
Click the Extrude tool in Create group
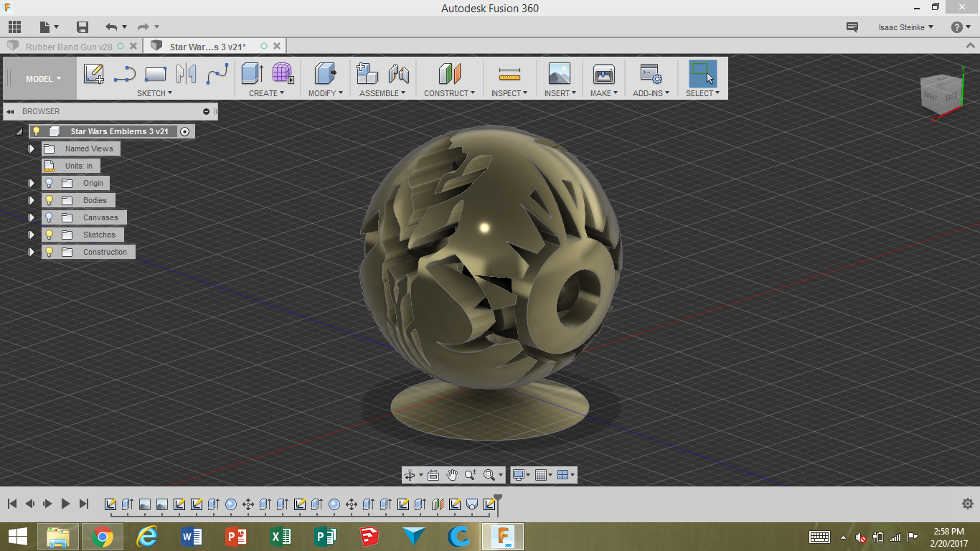252,73
